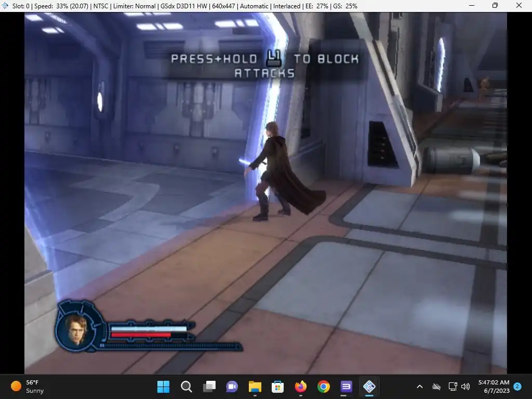Switch to Google Chrome on the taskbar
Image resolution: width=532 pixels, height=399 pixels.
click(323, 387)
